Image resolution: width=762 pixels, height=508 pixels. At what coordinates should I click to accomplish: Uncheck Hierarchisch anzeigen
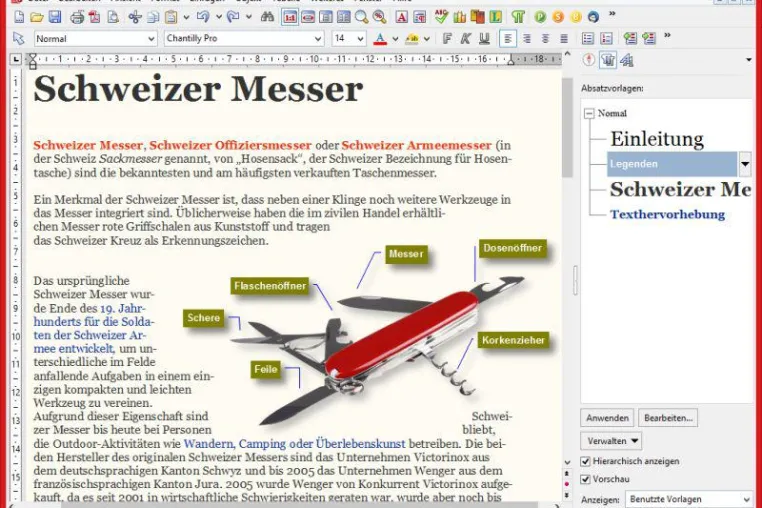586,461
